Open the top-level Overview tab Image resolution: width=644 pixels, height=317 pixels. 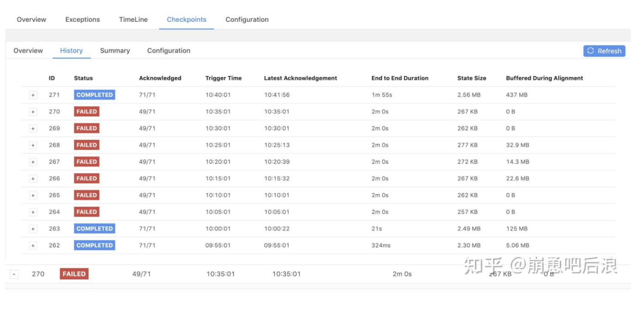point(32,20)
